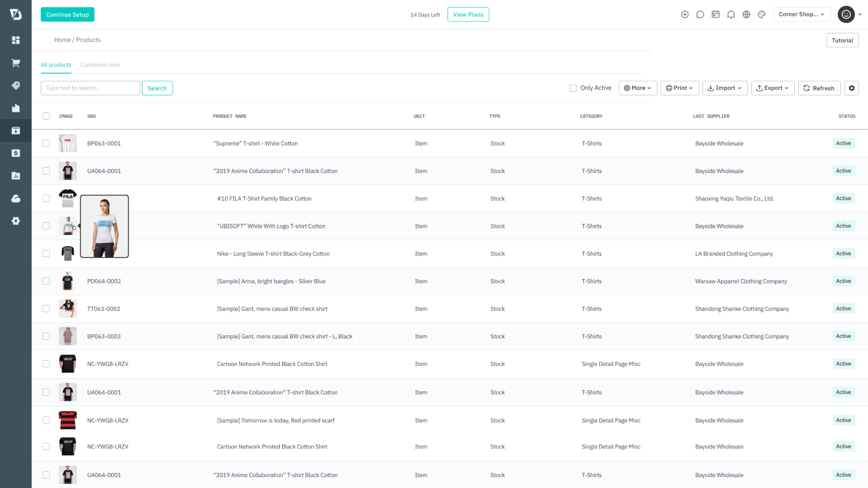The width and height of the screenshot is (868, 488).
Task: Click the plus add icon in header
Action: (685, 15)
